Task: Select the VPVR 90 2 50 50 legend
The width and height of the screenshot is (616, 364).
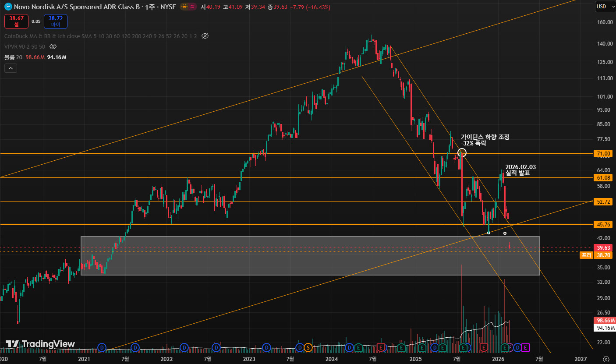Action: [25, 46]
